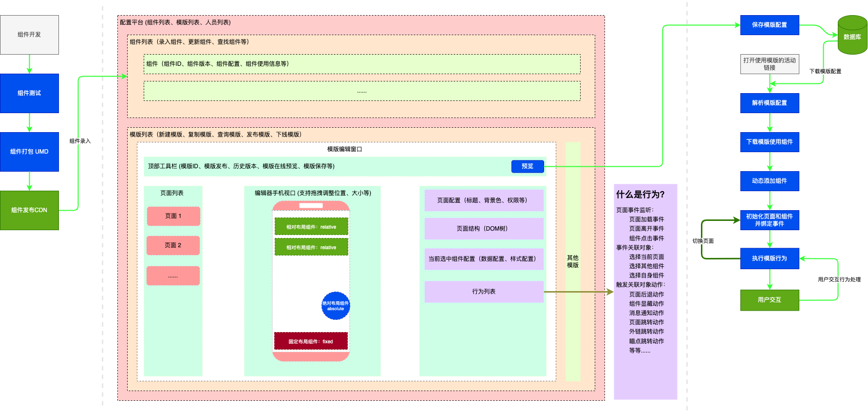
Task: Click the green 用户交互 box
Action: 770,300
